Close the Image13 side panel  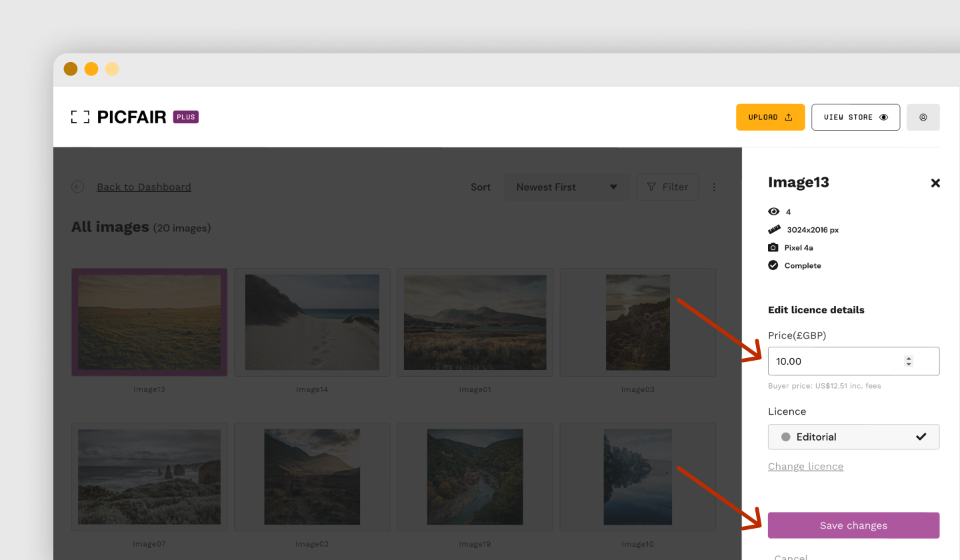[935, 183]
